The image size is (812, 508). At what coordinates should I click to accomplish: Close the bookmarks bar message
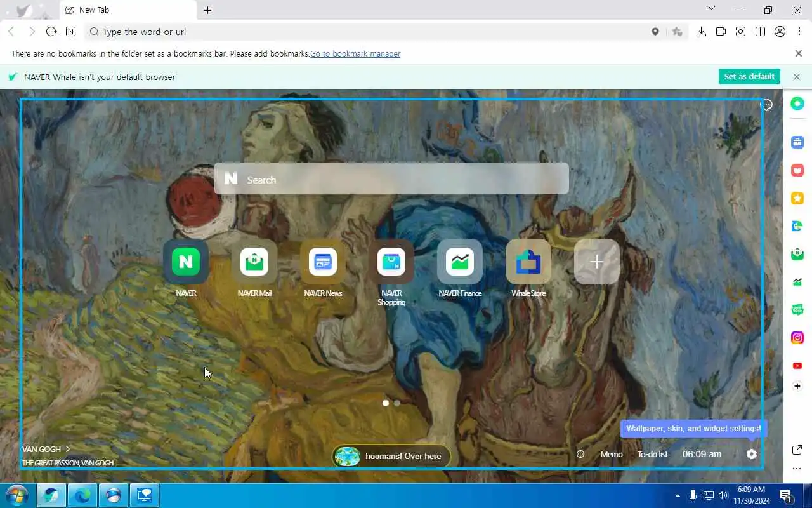tap(799, 53)
